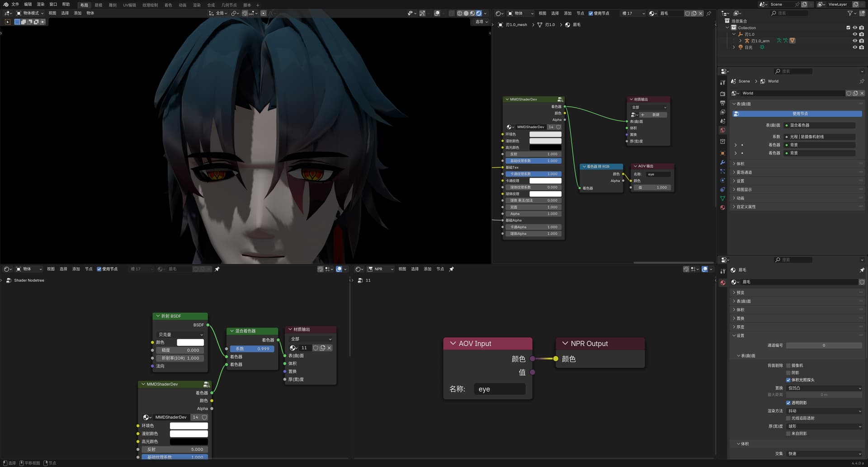868x467 pixels.
Task: Open the NPR editor type dropdown
Action: [380, 269]
